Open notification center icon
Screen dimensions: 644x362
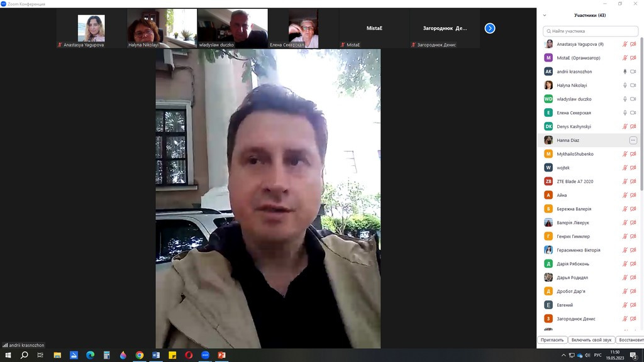[634, 356]
